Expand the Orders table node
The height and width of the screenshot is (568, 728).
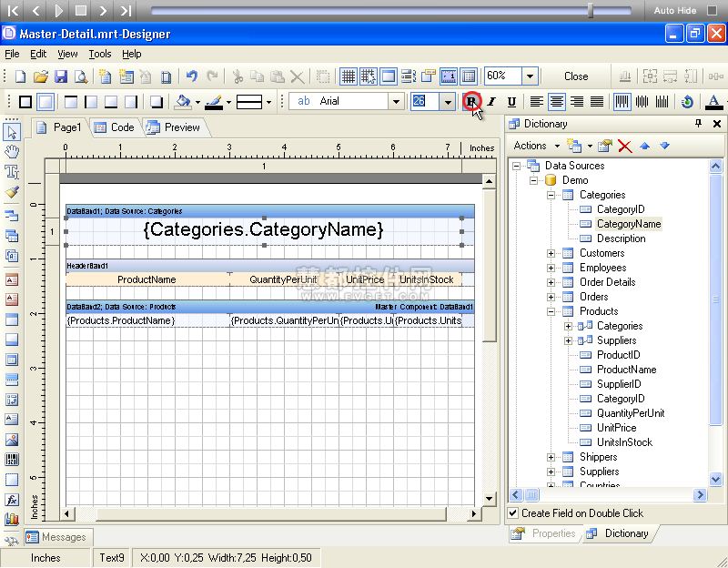pos(551,297)
